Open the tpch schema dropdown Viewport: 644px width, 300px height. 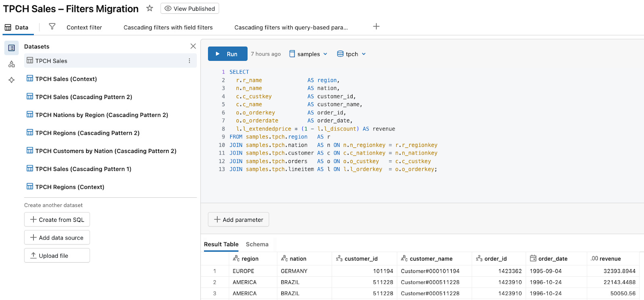(x=351, y=54)
